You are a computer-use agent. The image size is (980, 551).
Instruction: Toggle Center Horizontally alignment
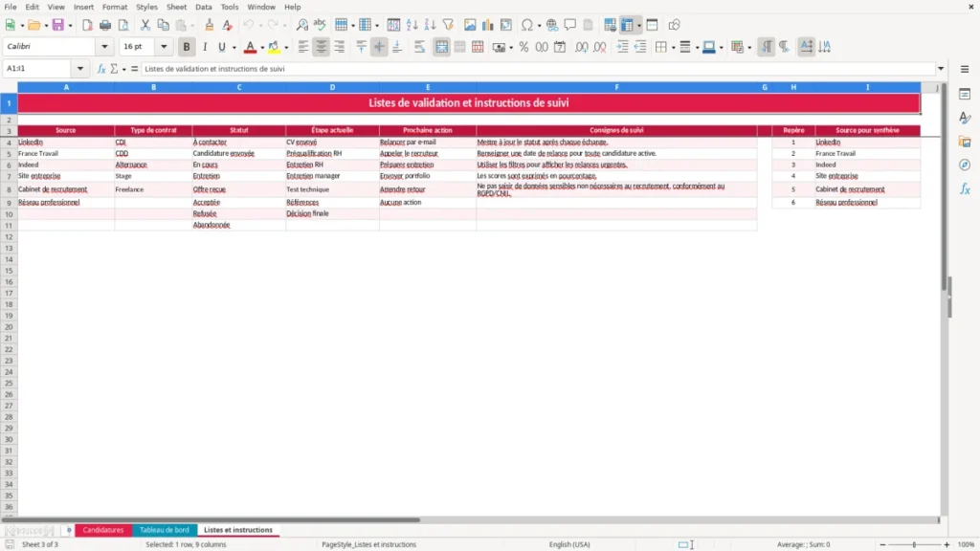pos(322,47)
